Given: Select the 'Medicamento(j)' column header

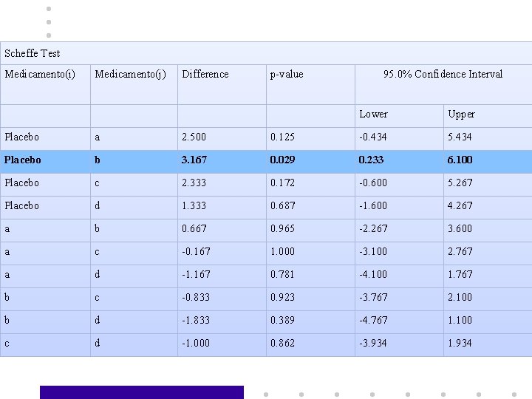Looking at the screenshot, I should pos(131,75).
